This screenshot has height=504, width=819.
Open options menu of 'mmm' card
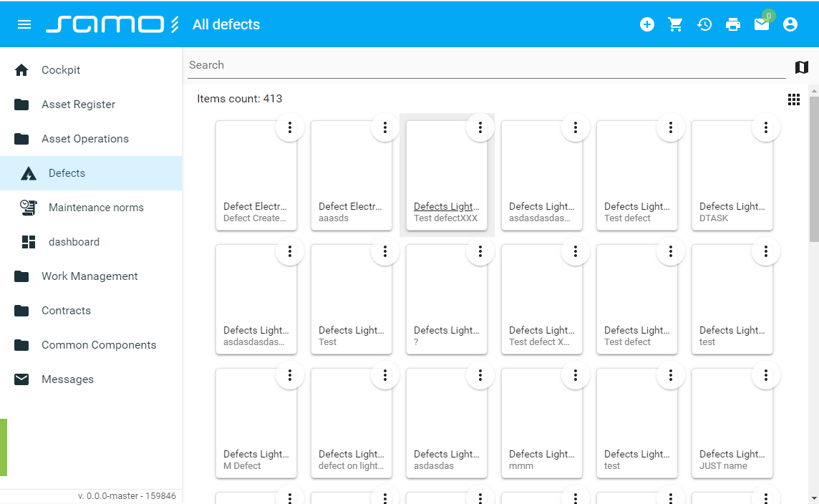tap(575, 375)
